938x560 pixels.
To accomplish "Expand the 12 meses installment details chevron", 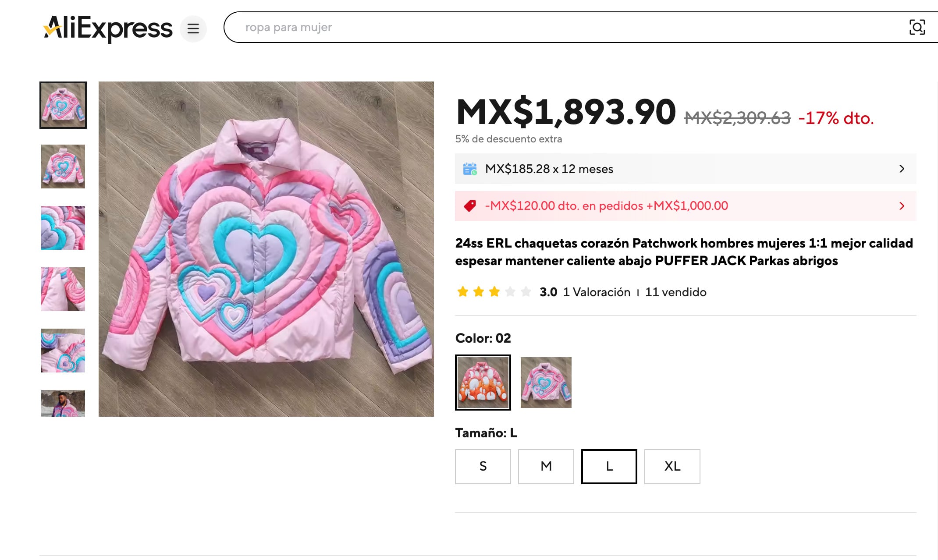I will coord(902,169).
